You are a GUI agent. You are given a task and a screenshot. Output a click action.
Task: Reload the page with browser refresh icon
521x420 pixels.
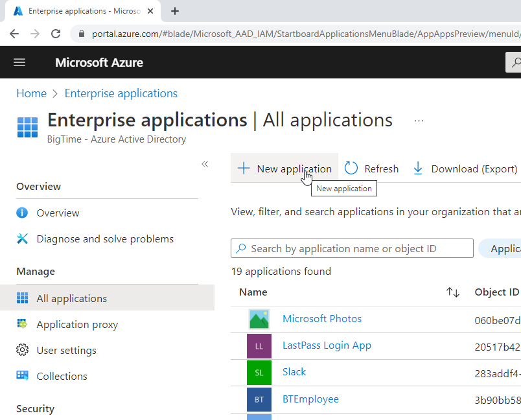pos(56,34)
